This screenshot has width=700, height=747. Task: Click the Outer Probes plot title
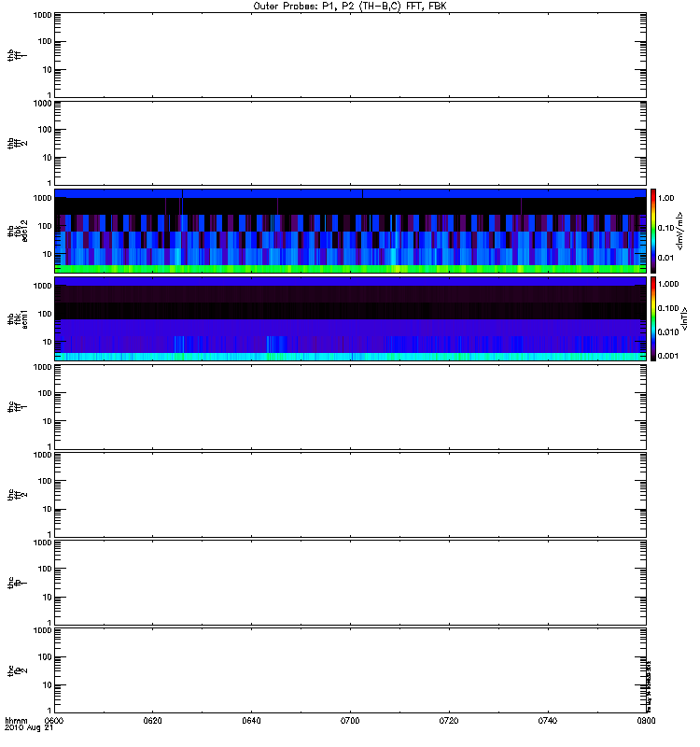[350, 6]
